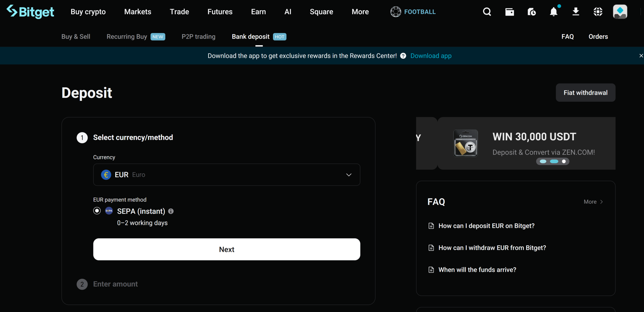Open the Square menu item
Viewport: 644px width, 312px height.
[x=321, y=12]
